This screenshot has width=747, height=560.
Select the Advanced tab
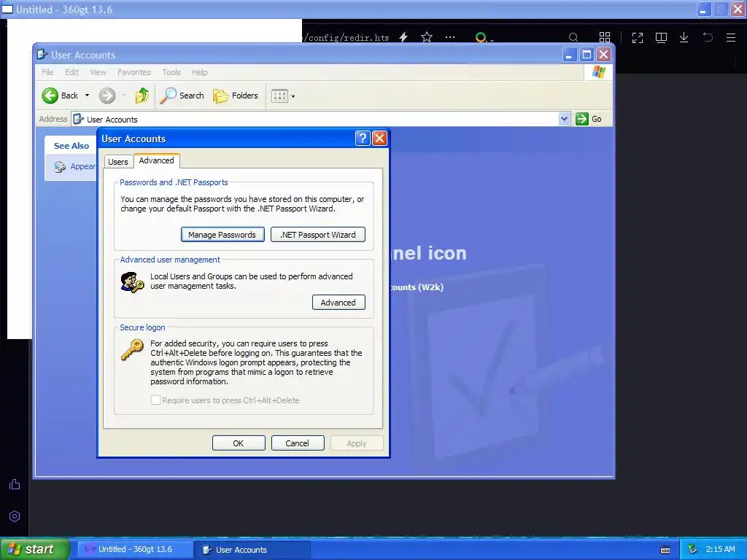[x=157, y=160]
